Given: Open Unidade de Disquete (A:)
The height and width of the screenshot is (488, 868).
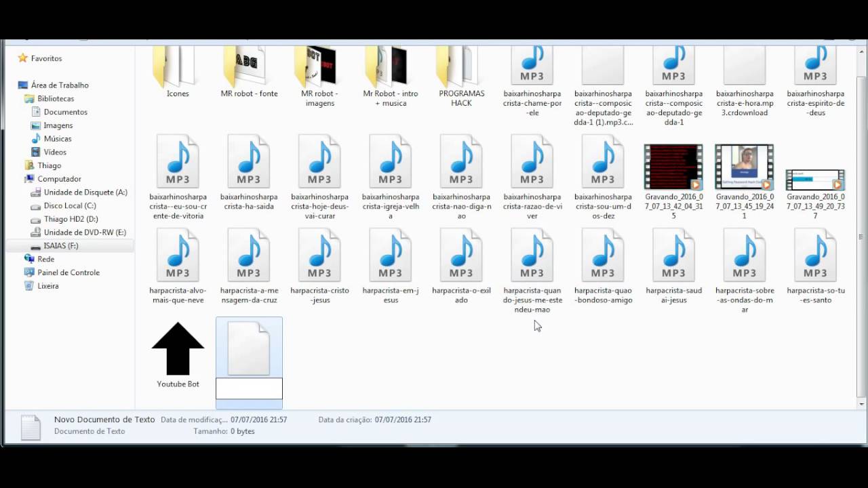Looking at the screenshot, I should click(x=85, y=192).
